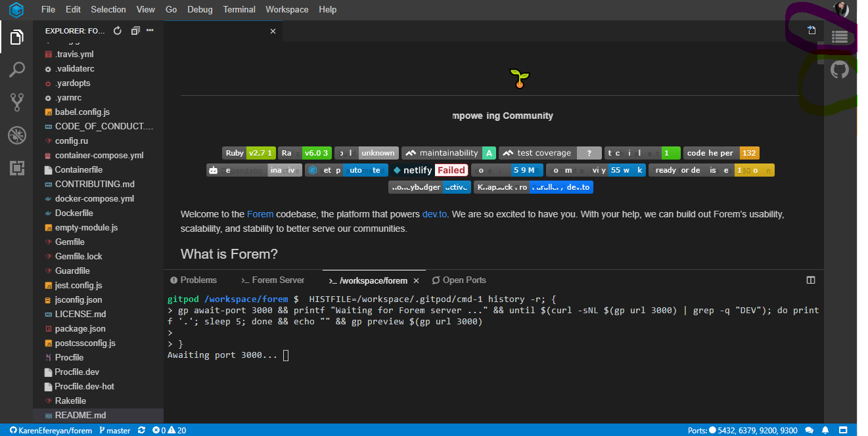Viewport: 868px width, 436px height.
Task: Open the Extensions view in the activity bar
Action: tap(16, 167)
